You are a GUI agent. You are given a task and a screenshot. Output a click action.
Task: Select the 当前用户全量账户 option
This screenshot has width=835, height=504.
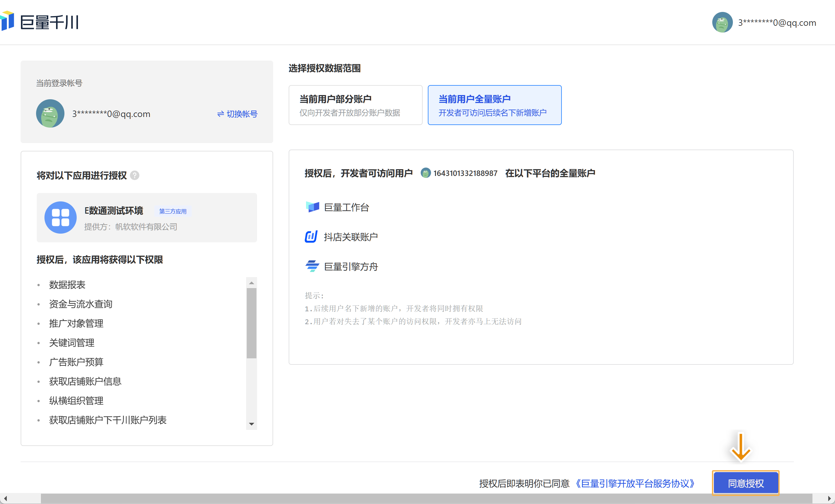point(494,105)
